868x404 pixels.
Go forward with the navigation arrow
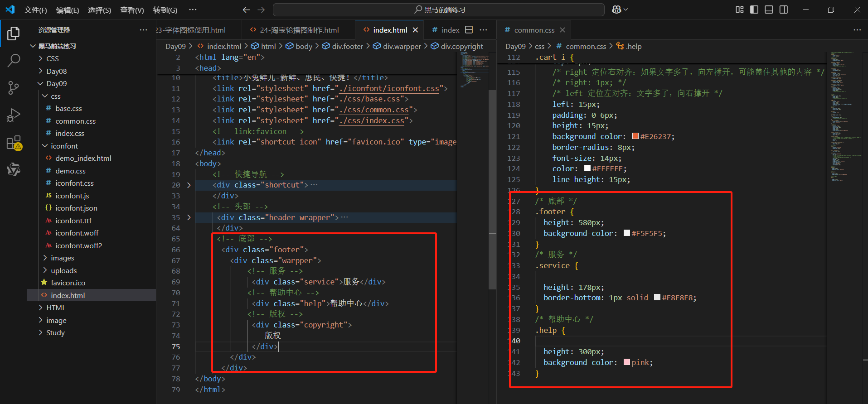(261, 10)
